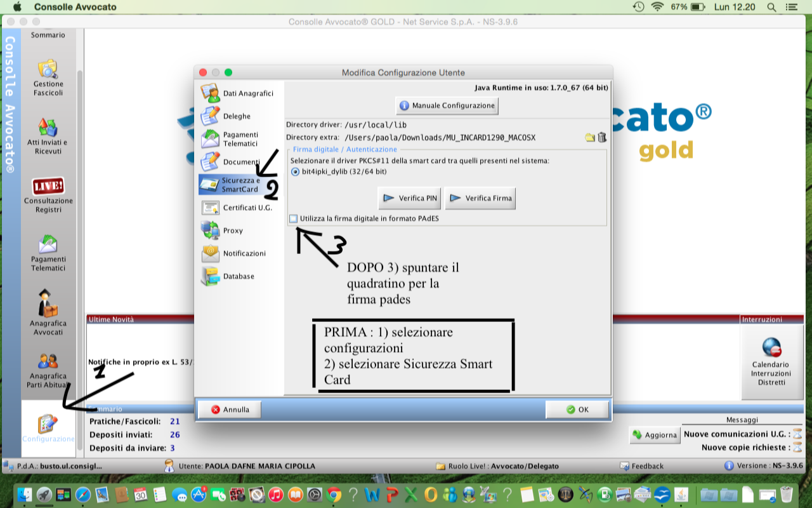Click Utente PAOLA DAFNE MARIA CIPOLLA
This screenshot has height=508, width=812.
tap(240, 466)
